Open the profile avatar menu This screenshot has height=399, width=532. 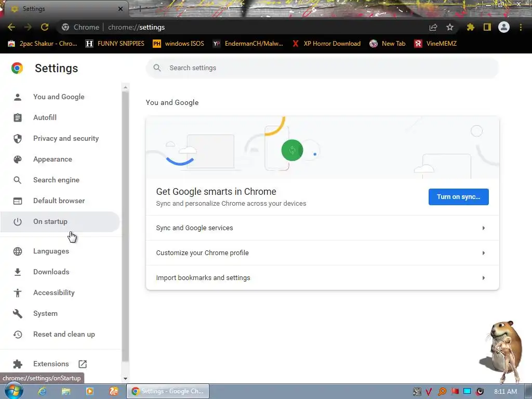[x=504, y=27]
